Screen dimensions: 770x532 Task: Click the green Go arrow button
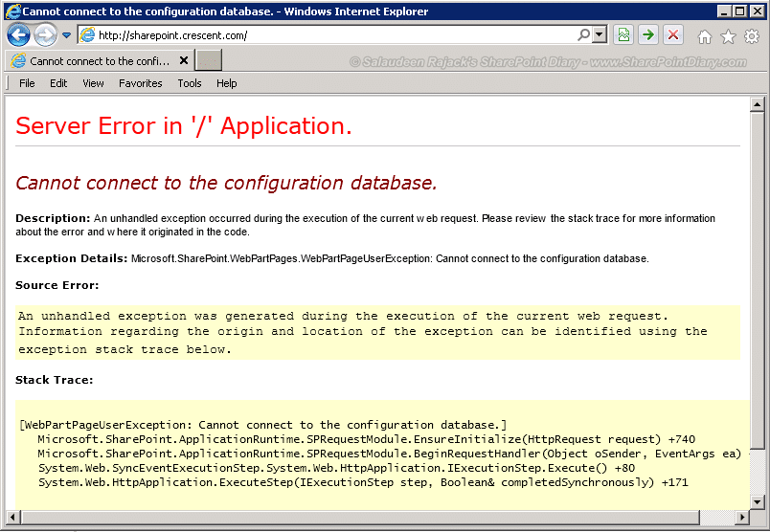(648, 34)
